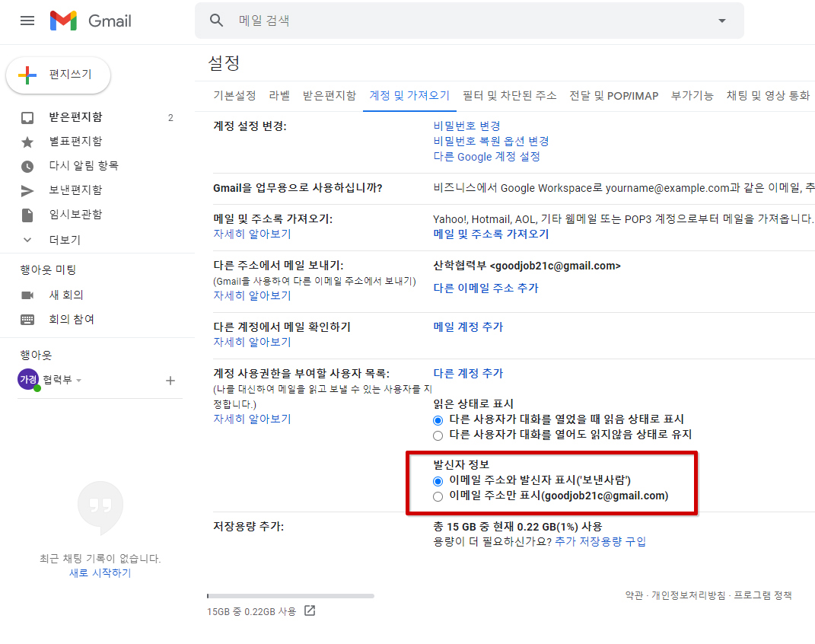Screen dimensions: 815x644
Task: Click 자세히 알아보기 under 다른 계정에서 메일 확인하기
Action: click(252, 342)
